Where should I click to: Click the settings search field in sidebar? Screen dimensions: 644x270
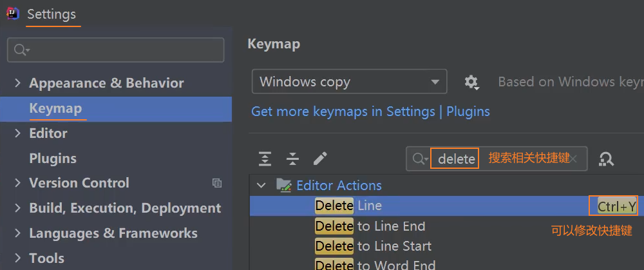(116, 50)
